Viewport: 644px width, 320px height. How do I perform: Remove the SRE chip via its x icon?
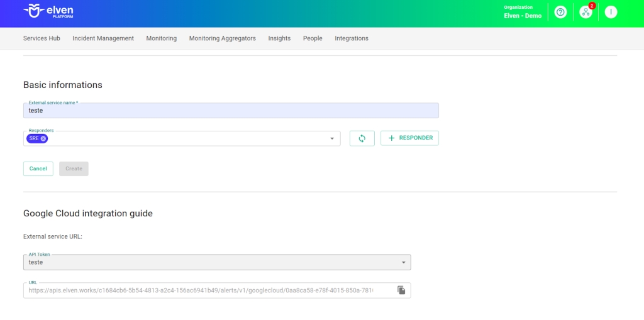pos(43,138)
